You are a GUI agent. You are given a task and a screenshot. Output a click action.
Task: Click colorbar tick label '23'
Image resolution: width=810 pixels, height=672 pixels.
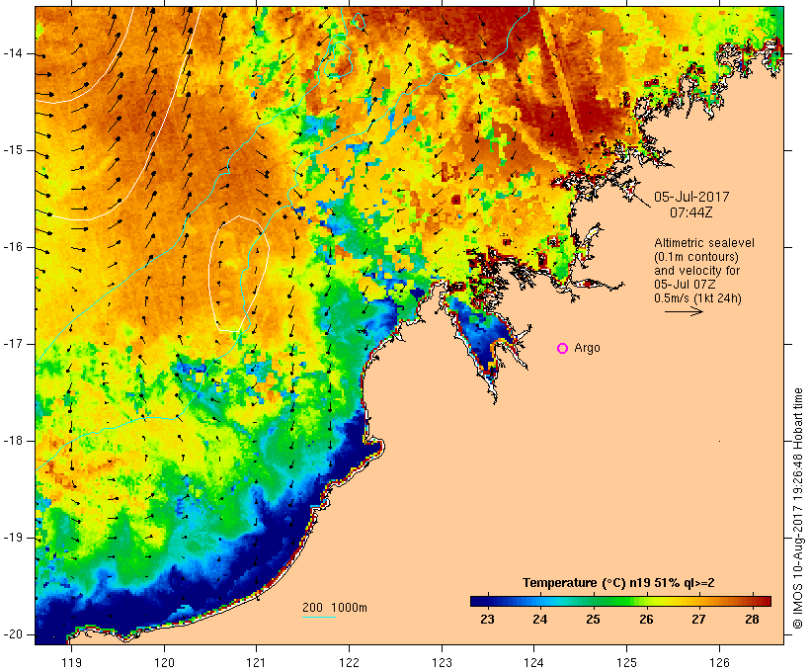(487, 620)
